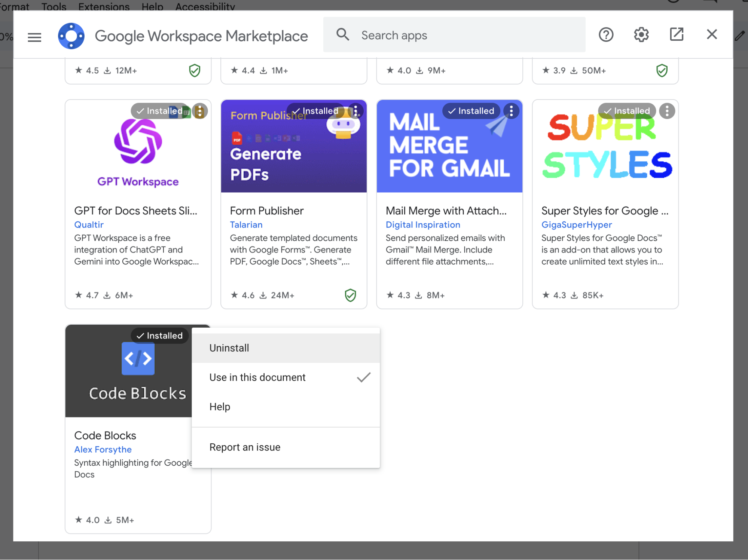This screenshot has width=748, height=560.
Task: Click the Installed badge on Code Blocks
Action: pyautogui.click(x=159, y=336)
